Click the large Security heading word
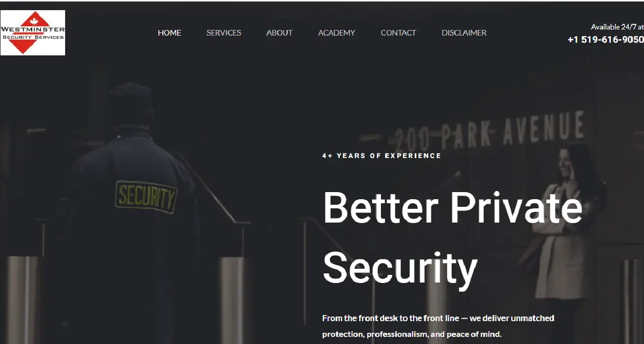This screenshot has height=344, width=644. [x=400, y=268]
